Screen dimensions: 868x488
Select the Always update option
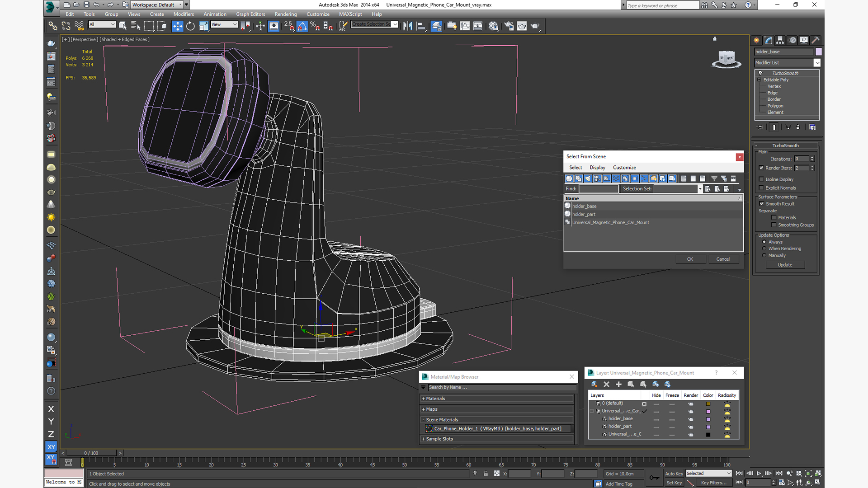click(764, 242)
